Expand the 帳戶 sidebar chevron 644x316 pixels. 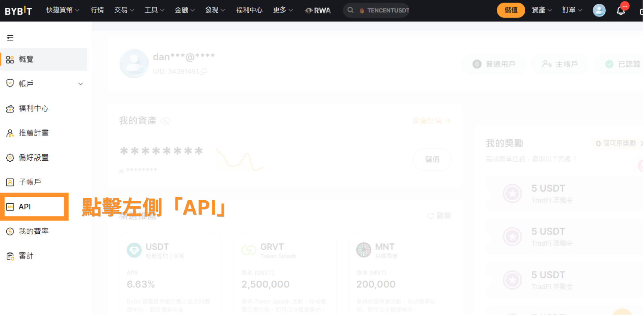tap(81, 84)
